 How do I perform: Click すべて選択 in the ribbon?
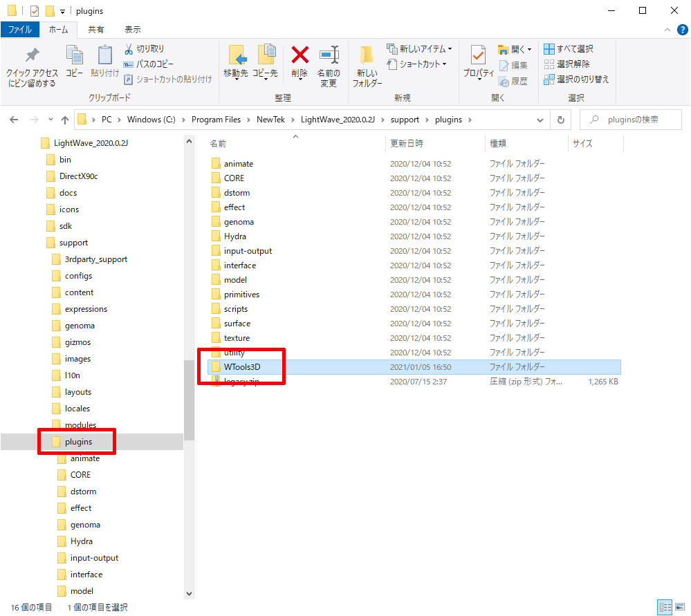569,49
